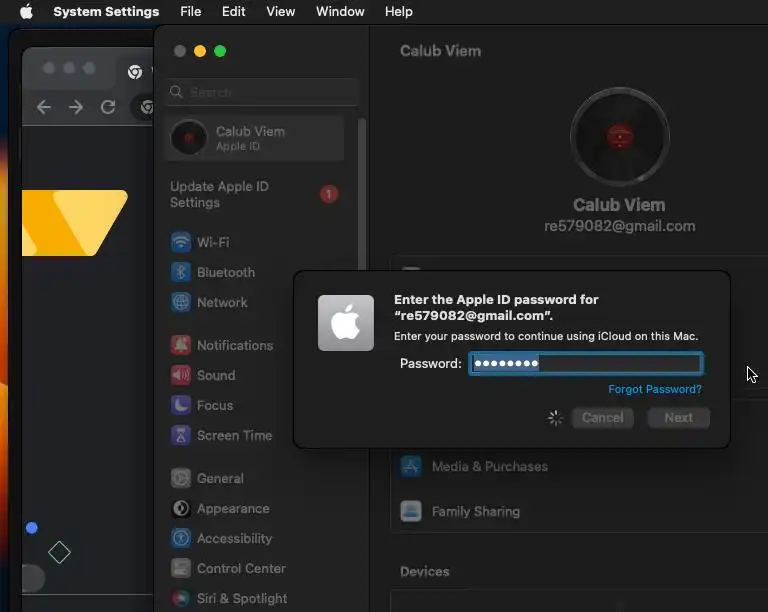Click the Screen Time label in sidebar

pyautogui.click(x=235, y=436)
